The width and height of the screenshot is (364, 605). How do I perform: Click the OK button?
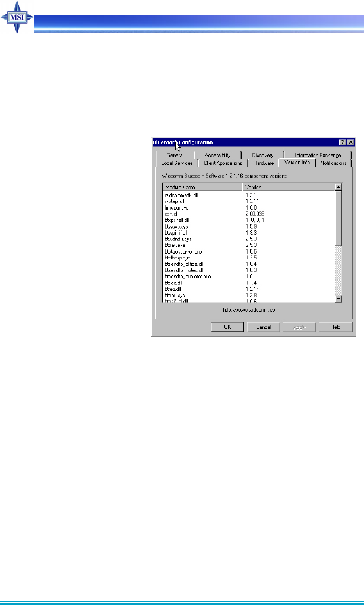[x=227, y=327]
